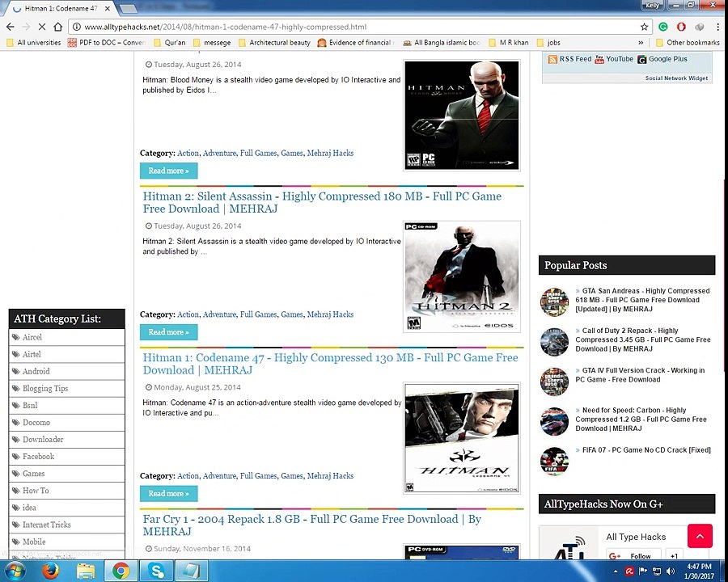
Task: Open the Hitman 1: Codename 47 post title
Action: pos(330,364)
